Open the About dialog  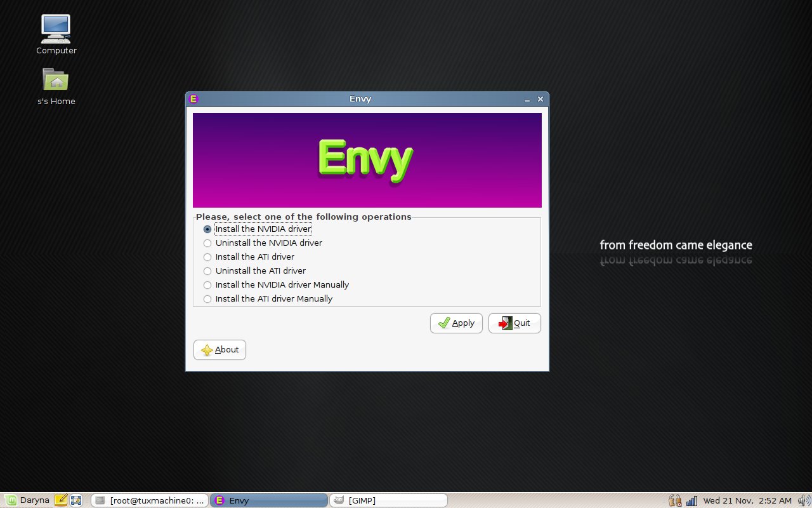(x=219, y=350)
